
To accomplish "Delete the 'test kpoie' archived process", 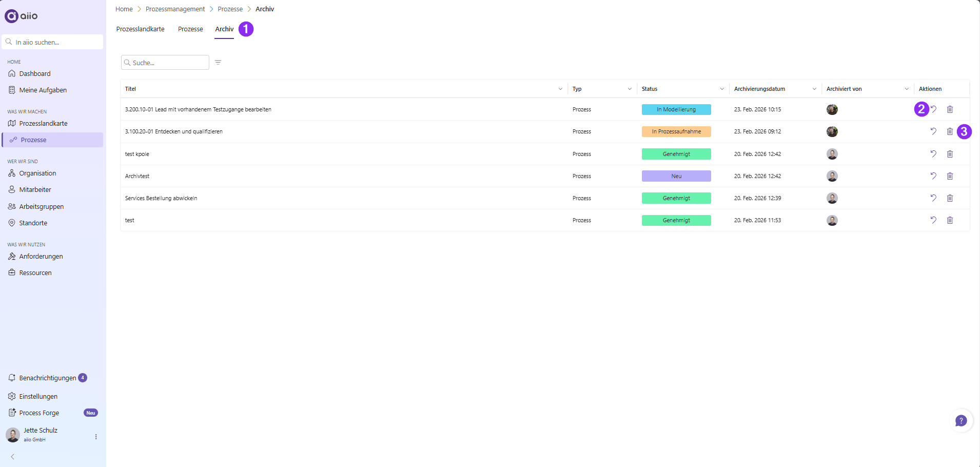I will (950, 154).
